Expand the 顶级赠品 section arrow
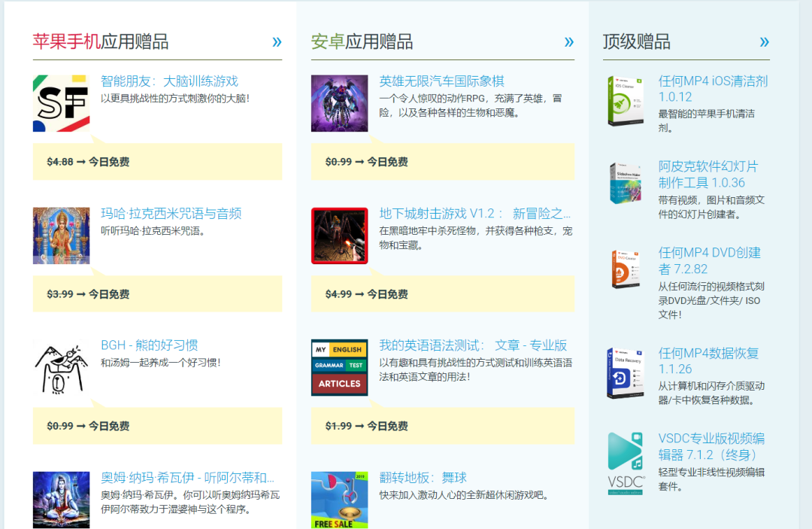 tap(764, 41)
